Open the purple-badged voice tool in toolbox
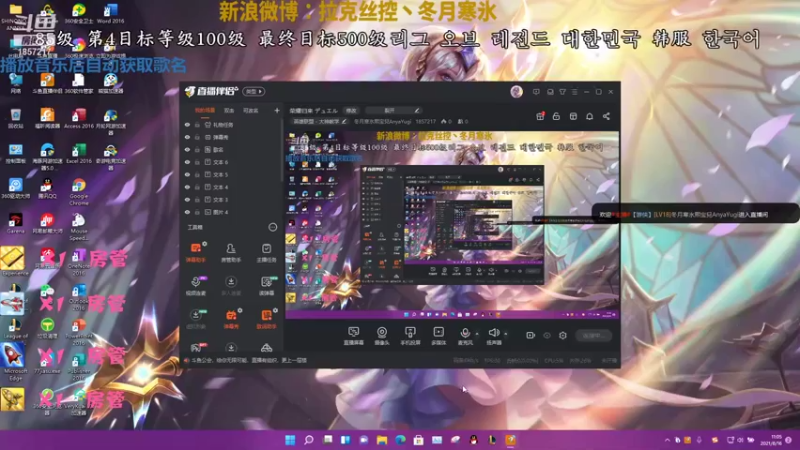Image resolution: width=800 pixels, height=450 pixels. click(195, 285)
